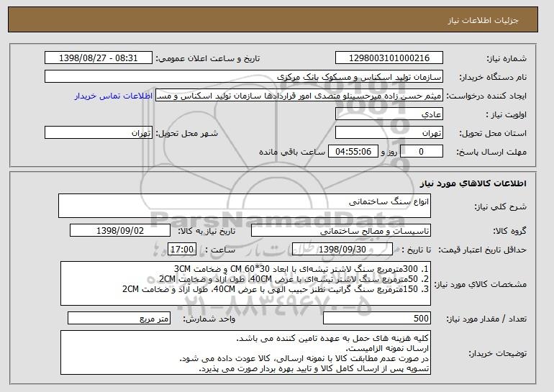
Task: Click need date field 1398/09/02
Action: [120, 231]
